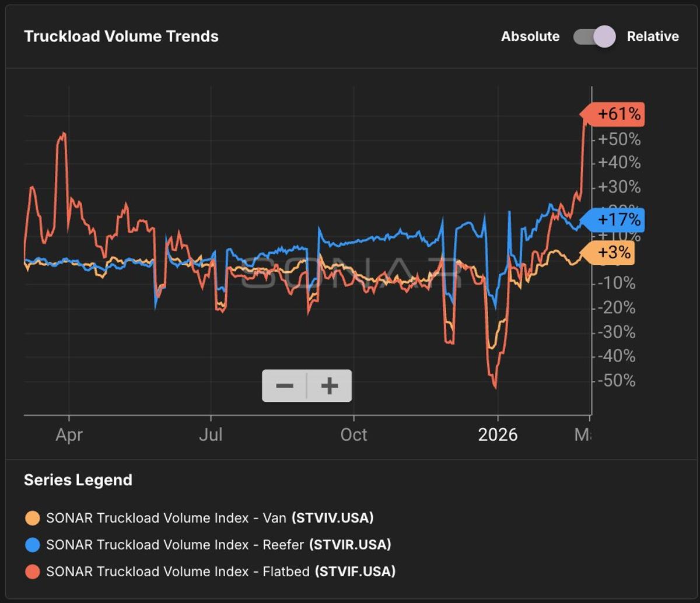Click the 2026 label on the time axis

[x=498, y=434]
